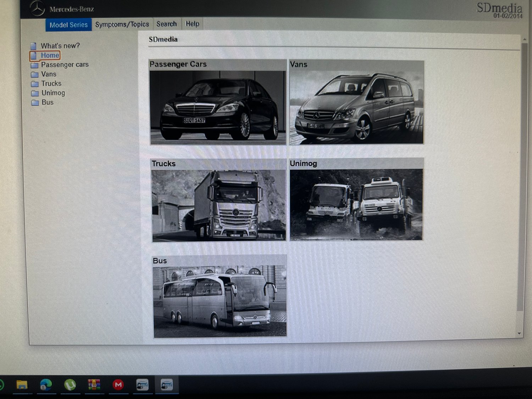Image resolution: width=532 pixels, height=399 pixels.
Task: Open the Passenger cars label in sidebar
Action: tap(65, 65)
